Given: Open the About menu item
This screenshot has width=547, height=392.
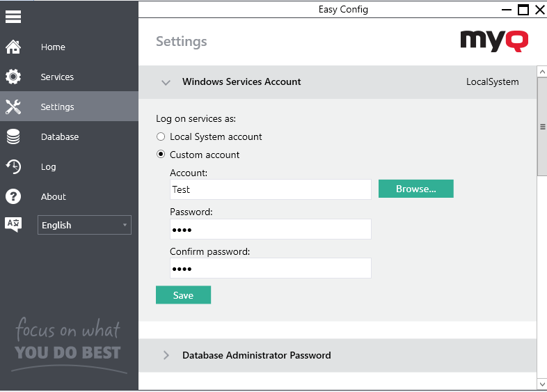Looking at the screenshot, I should pyautogui.click(x=54, y=197).
